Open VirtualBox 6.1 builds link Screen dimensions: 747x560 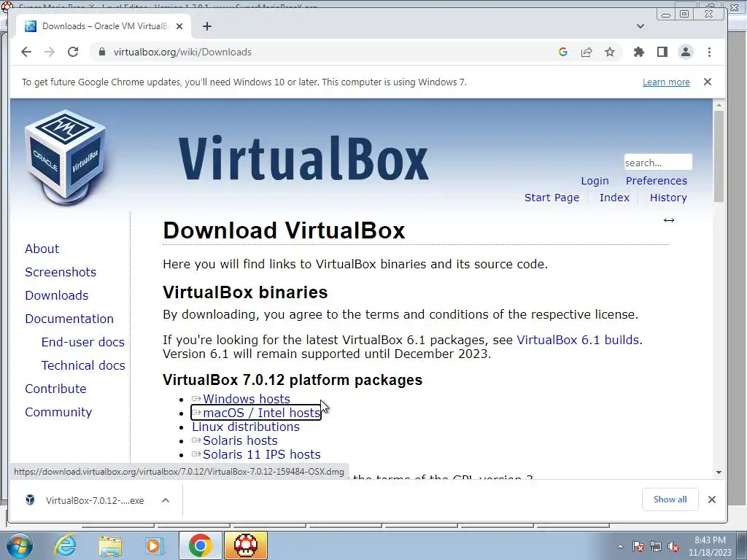pos(578,340)
